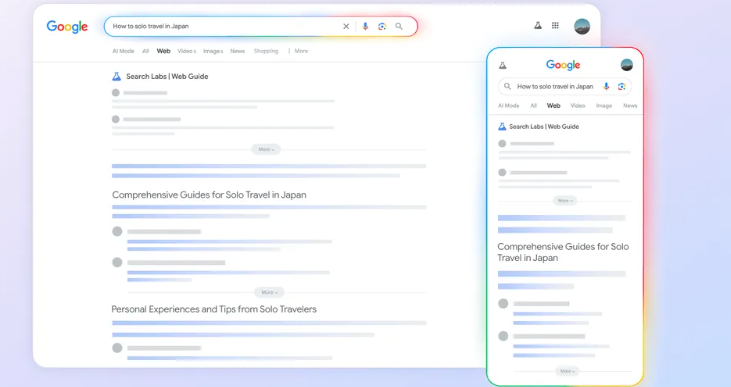Viewport: 731px width, 387px height.
Task: Open Google Lens in desktop search bar
Action: pyautogui.click(x=382, y=27)
